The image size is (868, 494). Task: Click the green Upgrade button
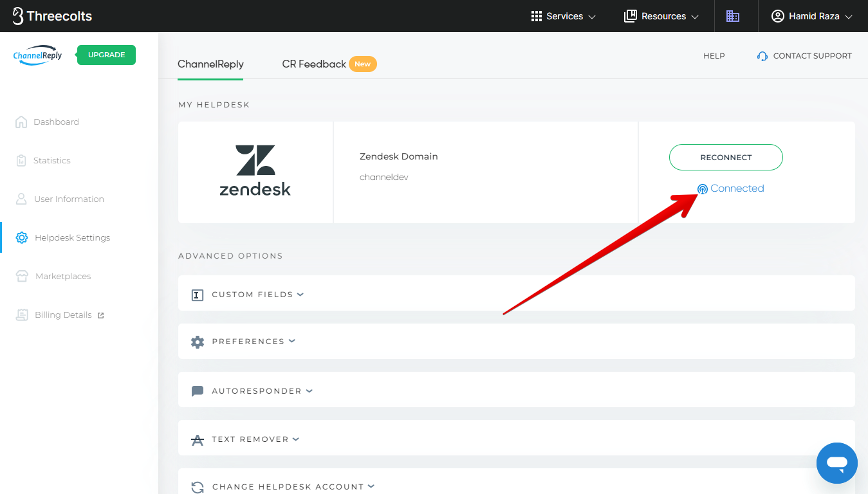click(106, 55)
